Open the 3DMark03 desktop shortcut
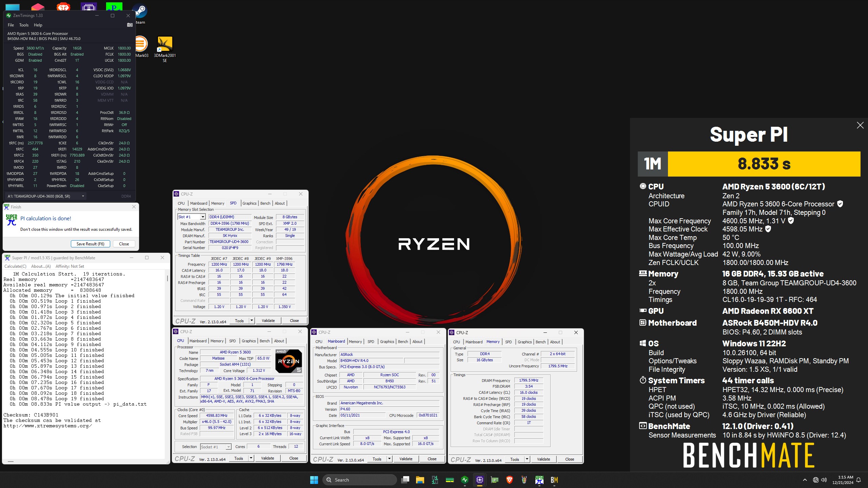 tap(142, 47)
